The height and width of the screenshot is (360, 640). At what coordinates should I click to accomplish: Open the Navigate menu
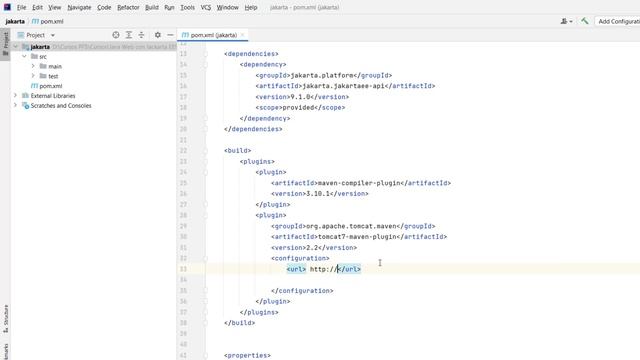click(x=79, y=7)
